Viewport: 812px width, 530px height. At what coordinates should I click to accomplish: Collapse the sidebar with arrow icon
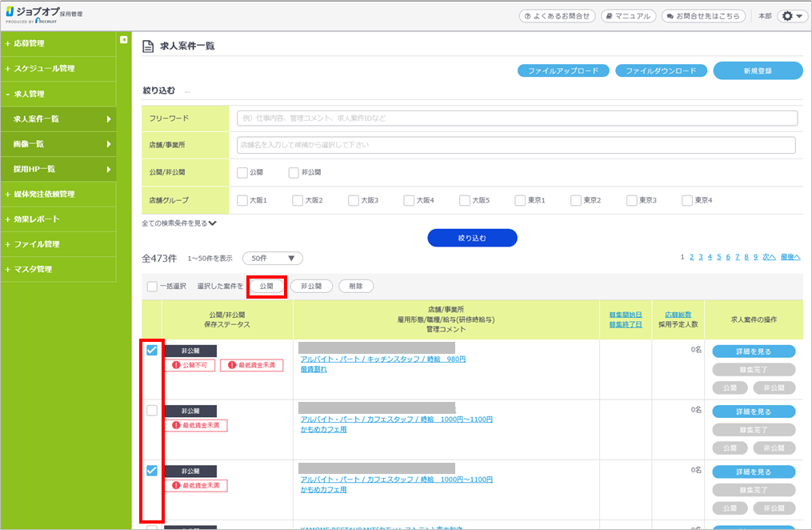[x=123, y=40]
